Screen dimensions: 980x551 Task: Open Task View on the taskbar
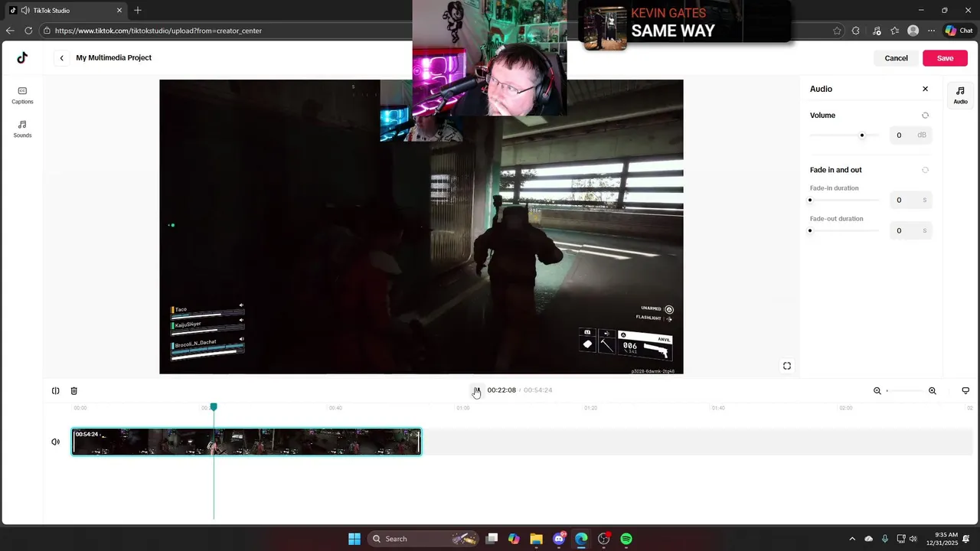[492, 539]
